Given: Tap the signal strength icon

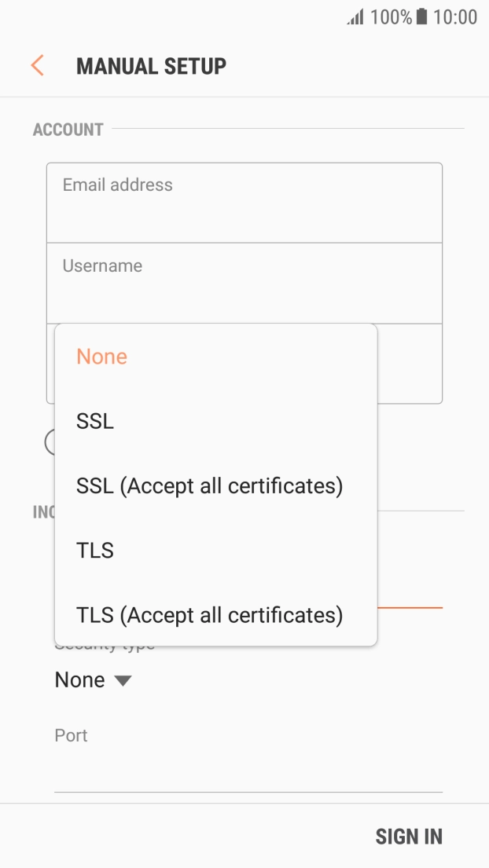Looking at the screenshot, I should click(x=355, y=17).
